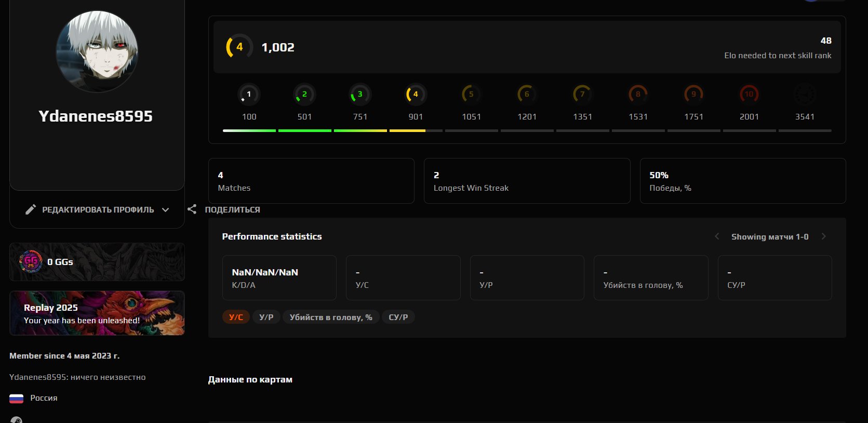The image size is (868, 423).
Task: Select the Убийств в голову, % filter chip
Action: tap(331, 317)
